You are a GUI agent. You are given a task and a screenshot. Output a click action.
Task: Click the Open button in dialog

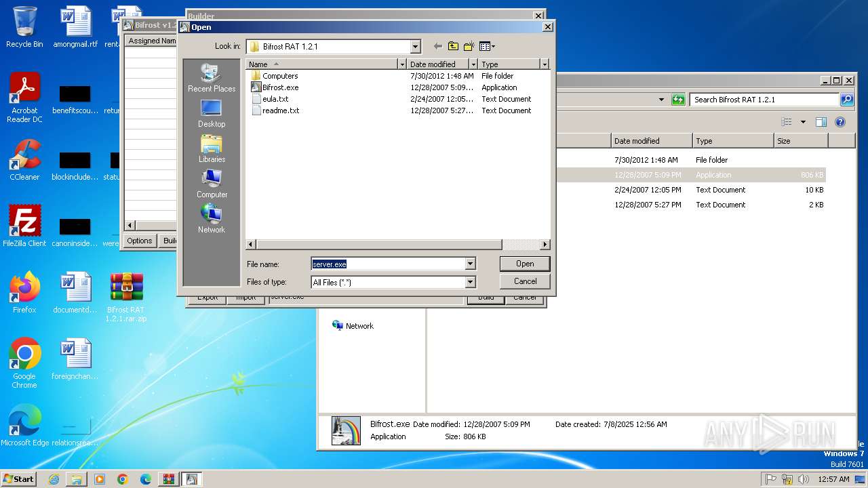(x=525, y=264)
